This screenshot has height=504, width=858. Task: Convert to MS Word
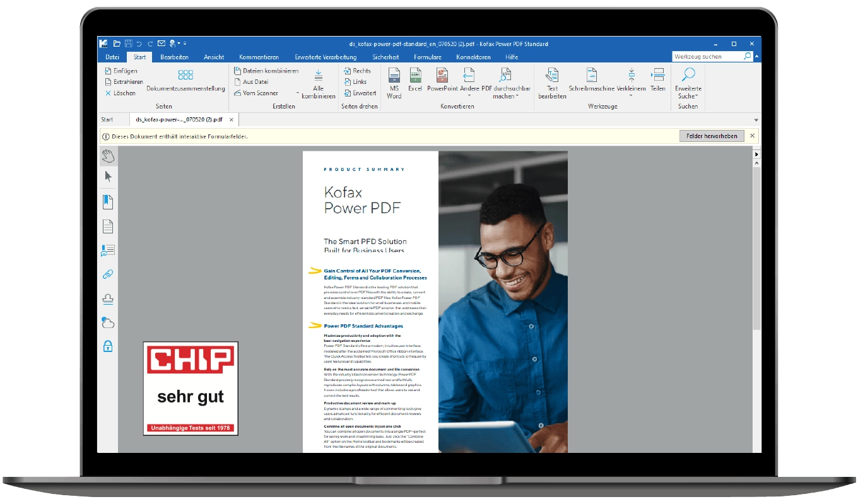[x=394, y=83]
